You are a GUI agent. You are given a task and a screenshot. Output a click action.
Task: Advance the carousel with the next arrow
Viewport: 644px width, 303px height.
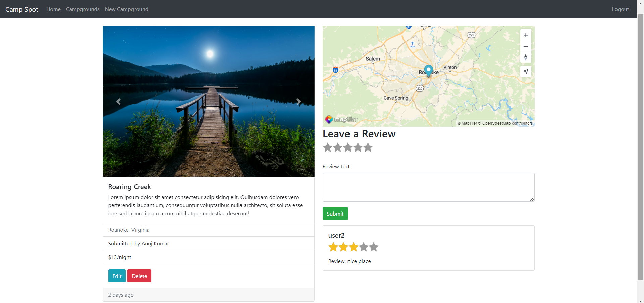point(299,102)
